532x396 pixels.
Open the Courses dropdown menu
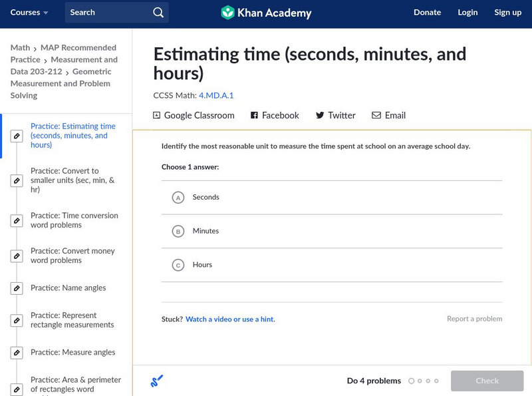click(29, 13)
